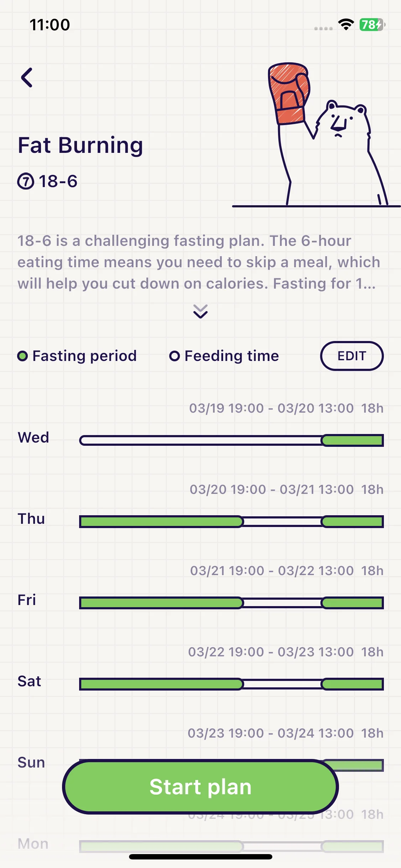Select the Sat fasting schedule bar

231,684
